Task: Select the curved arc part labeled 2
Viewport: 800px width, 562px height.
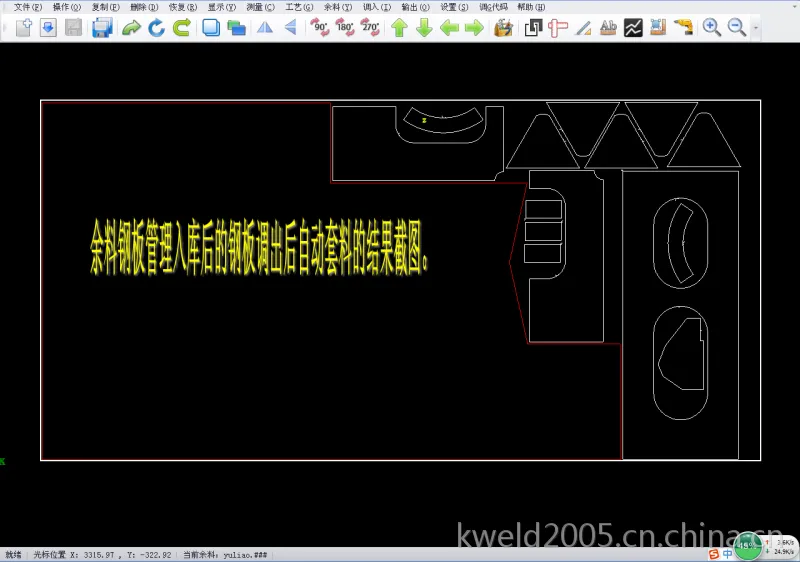Action: [x=443, y=120]
